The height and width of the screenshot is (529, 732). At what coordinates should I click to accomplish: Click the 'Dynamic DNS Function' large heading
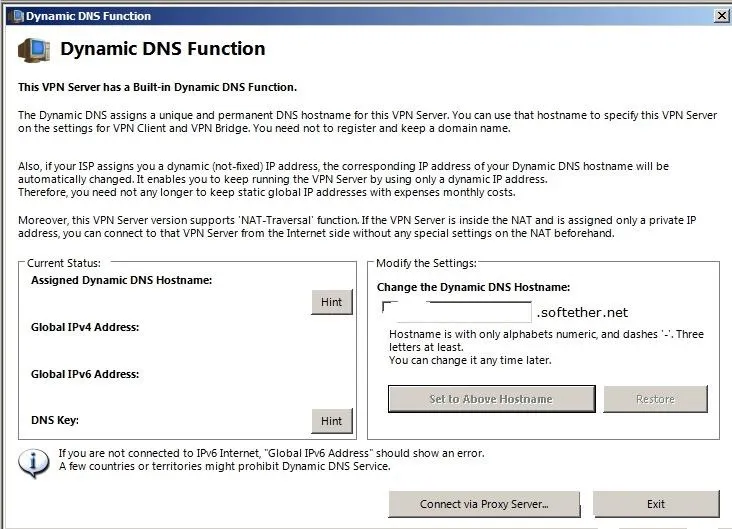162,49
